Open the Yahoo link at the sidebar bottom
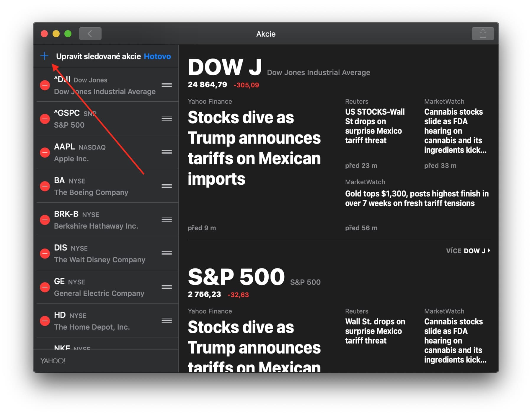Image resolution: width=532 pixels, height=416 pixels. click(53, 361)
